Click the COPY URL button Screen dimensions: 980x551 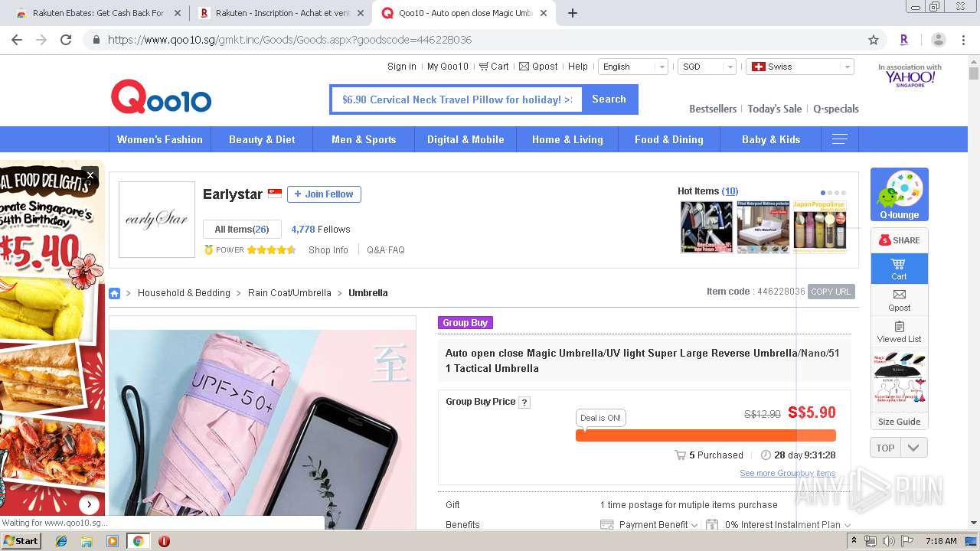pyautogui.click(x=831, y=292)
